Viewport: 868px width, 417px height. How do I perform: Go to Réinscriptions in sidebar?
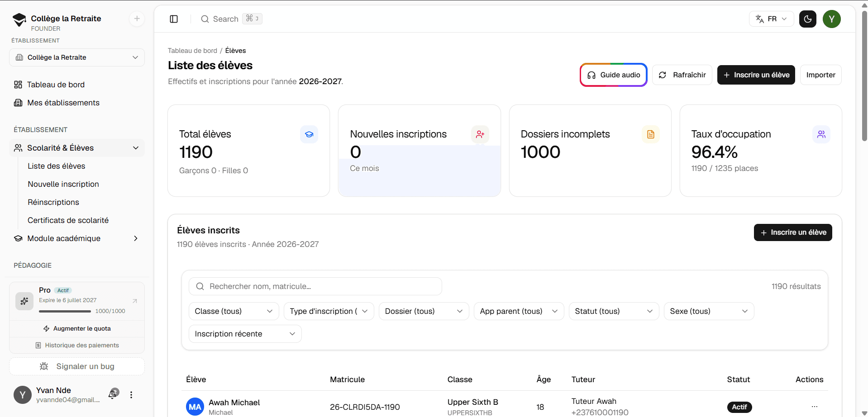click(x=53, y=202)
